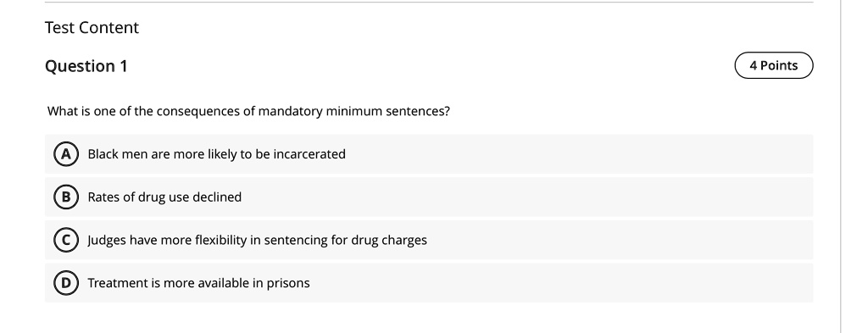
Task: Select answer 'Black men are more likely to be incarcerated'
Action: pos(429,153)
